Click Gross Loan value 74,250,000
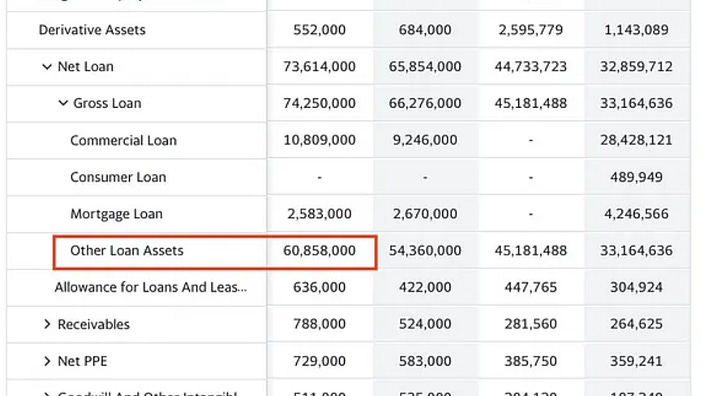 [x=319, y=103]
